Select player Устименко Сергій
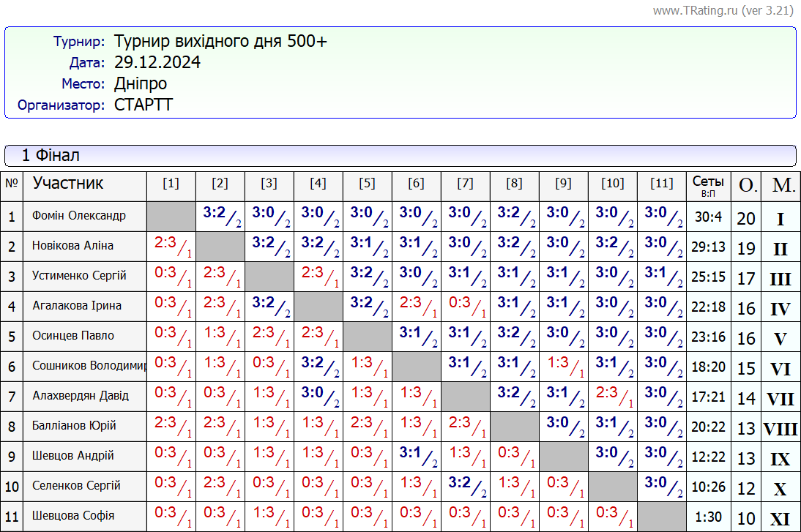Image resolution: width=801 pixels, height=532 pixels. click(79, 276)
